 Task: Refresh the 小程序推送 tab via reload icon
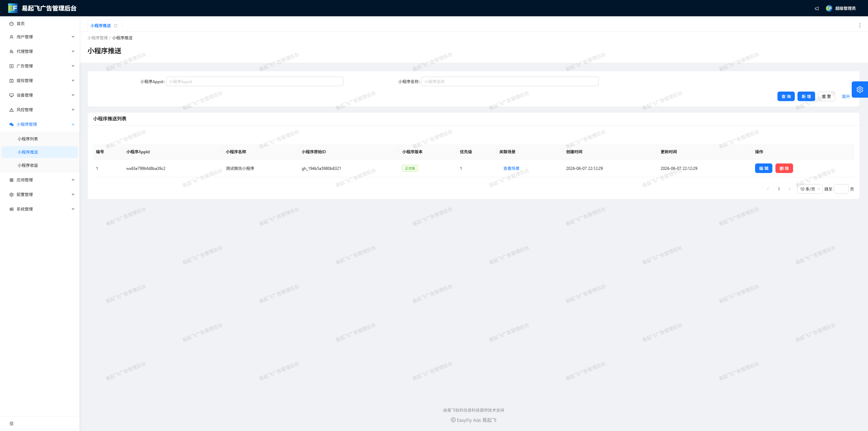click(x=116, y=26)
